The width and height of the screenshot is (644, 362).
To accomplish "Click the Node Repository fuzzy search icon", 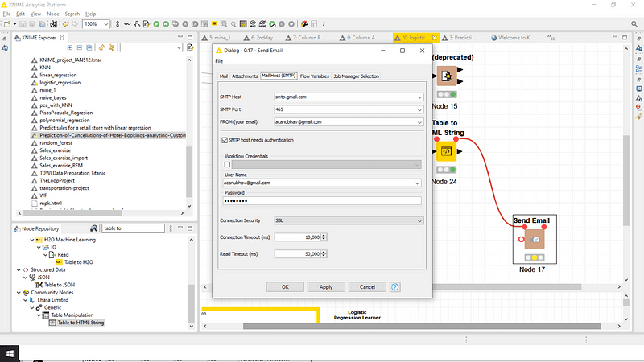I will (x=93, y=228).
